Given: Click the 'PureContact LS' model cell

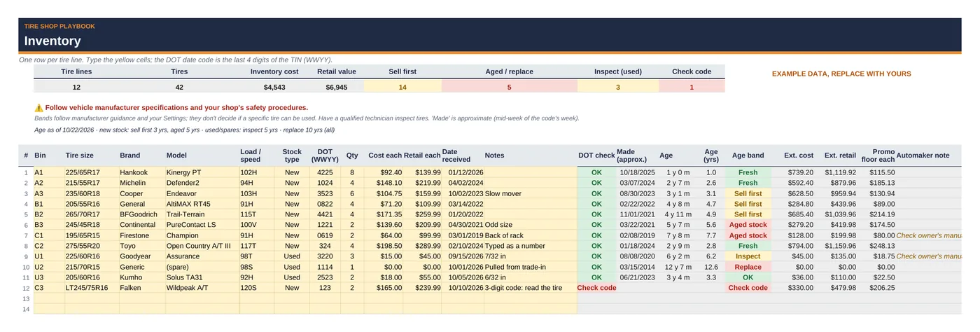Looking at the screenshot, I should [202, 225].
